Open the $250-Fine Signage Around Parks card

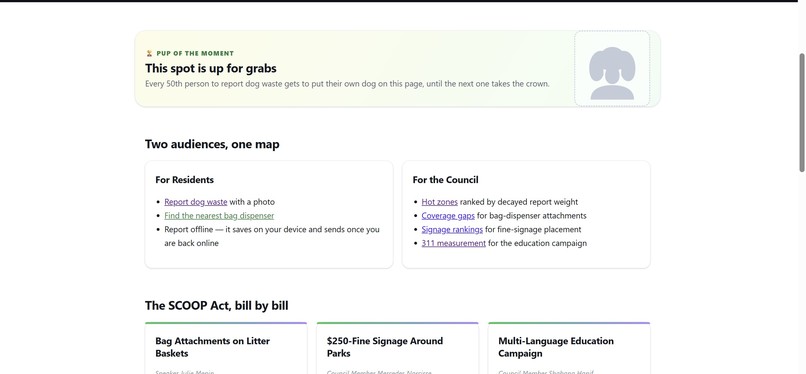(397, 348)
